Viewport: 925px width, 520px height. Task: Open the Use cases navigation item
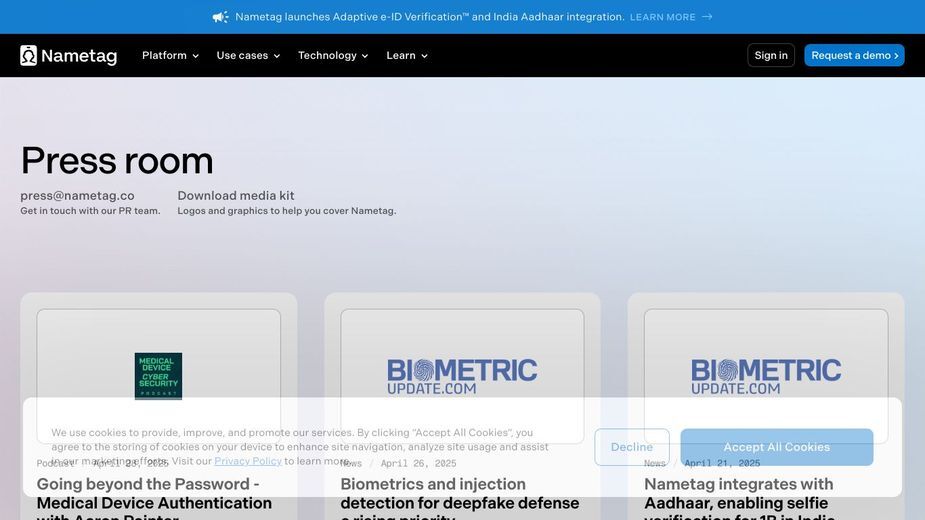tap(248, 55)
